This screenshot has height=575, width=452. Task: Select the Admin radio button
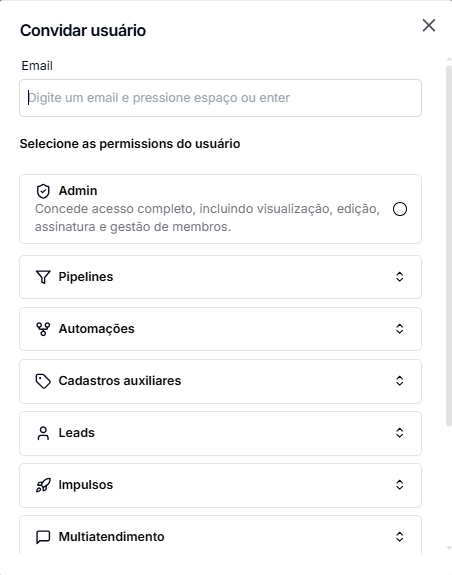(x=400, y=209)
